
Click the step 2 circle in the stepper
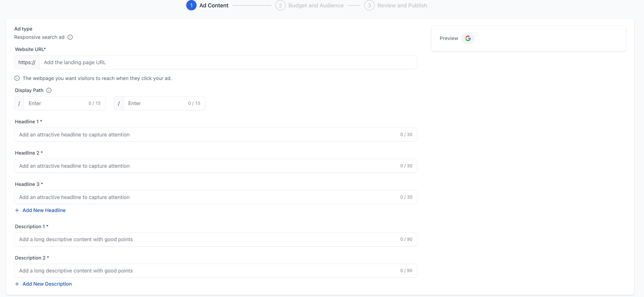pos(280,5)
